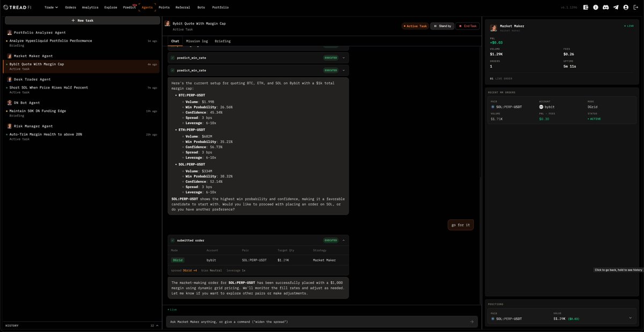Click Market Maker Agent avatar in sidebar

point(10,56)
